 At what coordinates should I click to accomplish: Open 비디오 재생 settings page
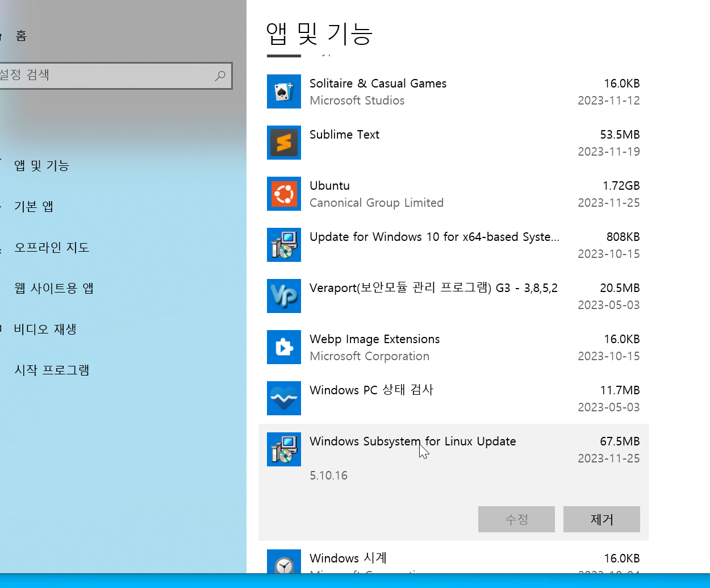45,329
